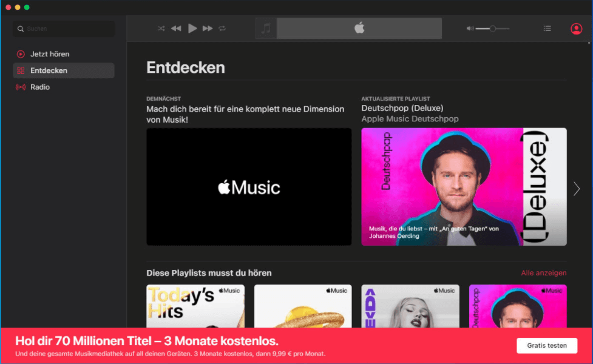The image size is (593, 364).
Task: Toggle repeat mode
Action: 222,29
